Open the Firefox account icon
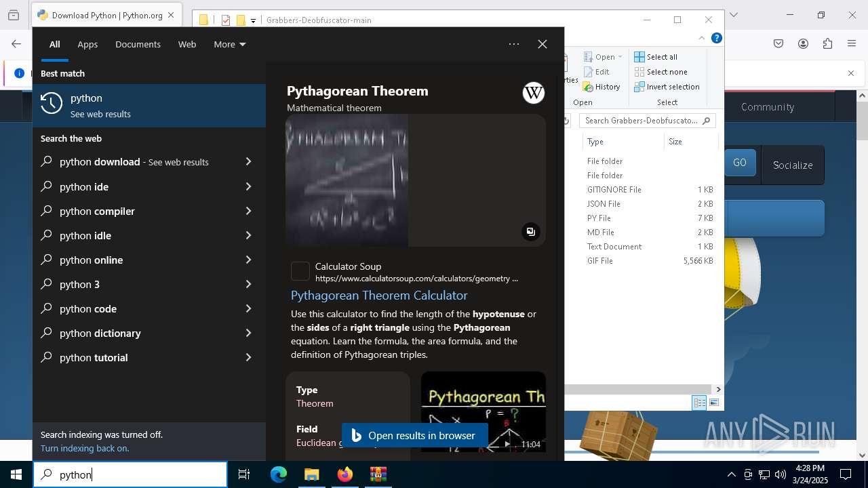The height and width of the screenshot is (488, 868). 803,44
